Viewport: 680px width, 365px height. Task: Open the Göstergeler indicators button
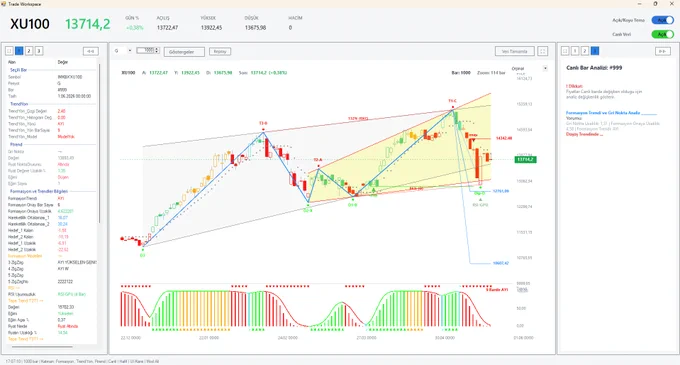(x=184, y=52)
